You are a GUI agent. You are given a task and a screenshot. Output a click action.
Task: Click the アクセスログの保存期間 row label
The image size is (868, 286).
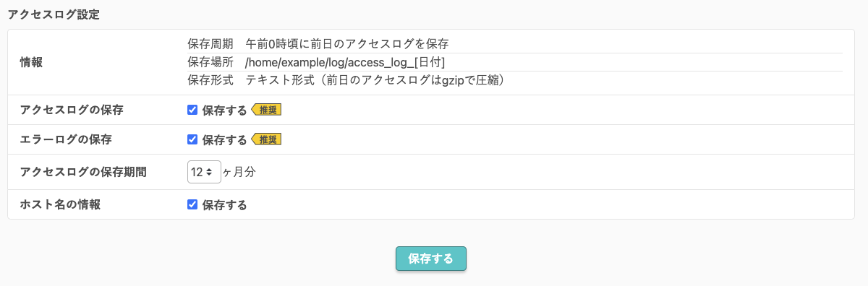[x=83, y=172]
